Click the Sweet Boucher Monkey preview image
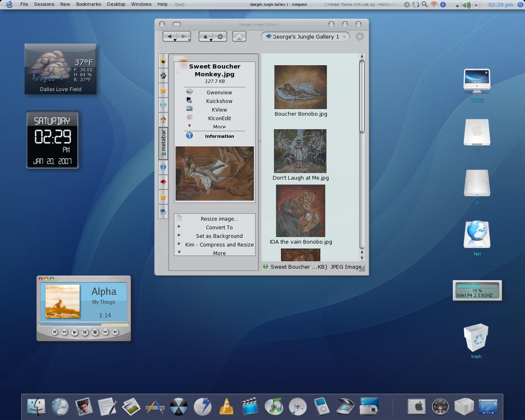The height and width of the screenshot is (420, 525). 215,173
